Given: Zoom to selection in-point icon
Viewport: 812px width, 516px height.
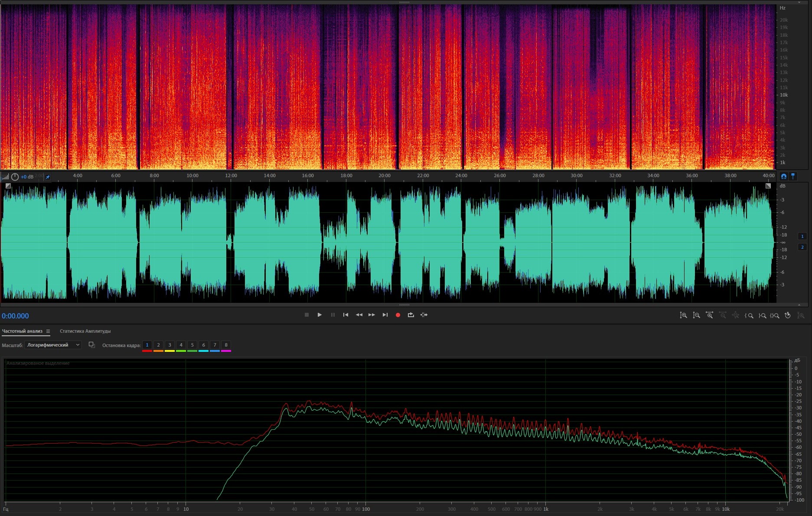Looking at the screenshot, I should 749,315.
